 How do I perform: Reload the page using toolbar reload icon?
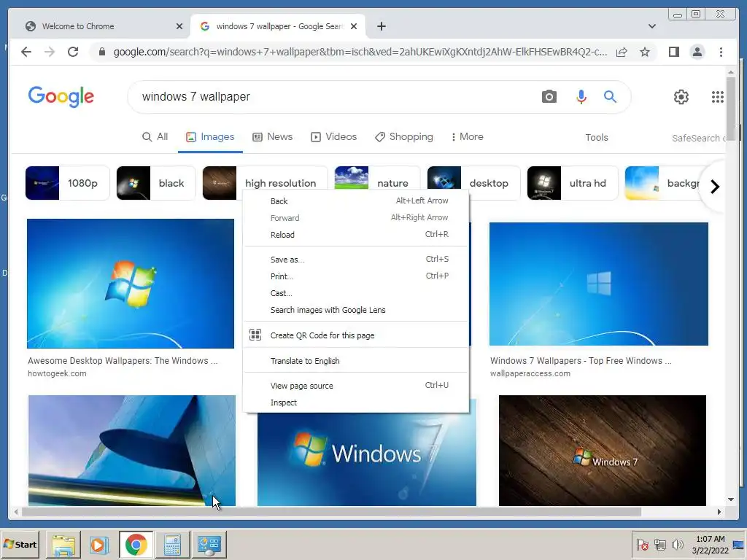[73, 52]
